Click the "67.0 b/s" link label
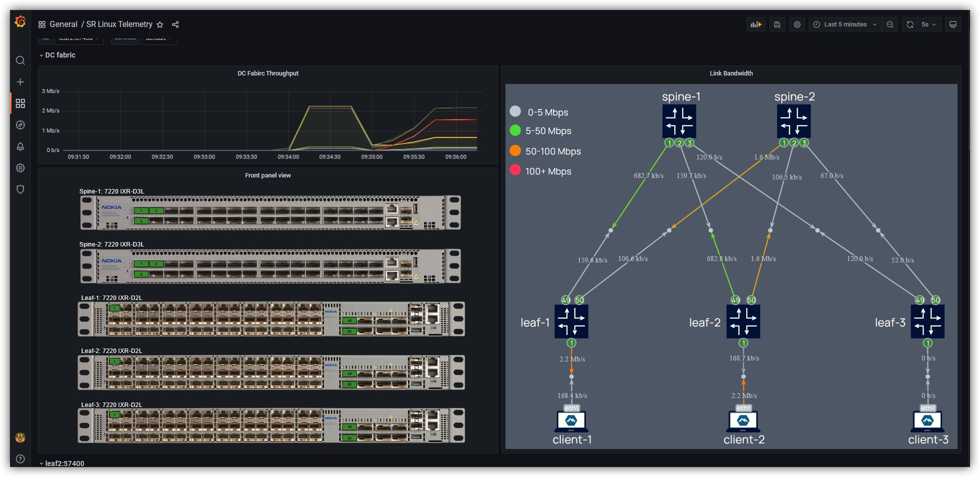980x477 pixels. click(832, 176)
